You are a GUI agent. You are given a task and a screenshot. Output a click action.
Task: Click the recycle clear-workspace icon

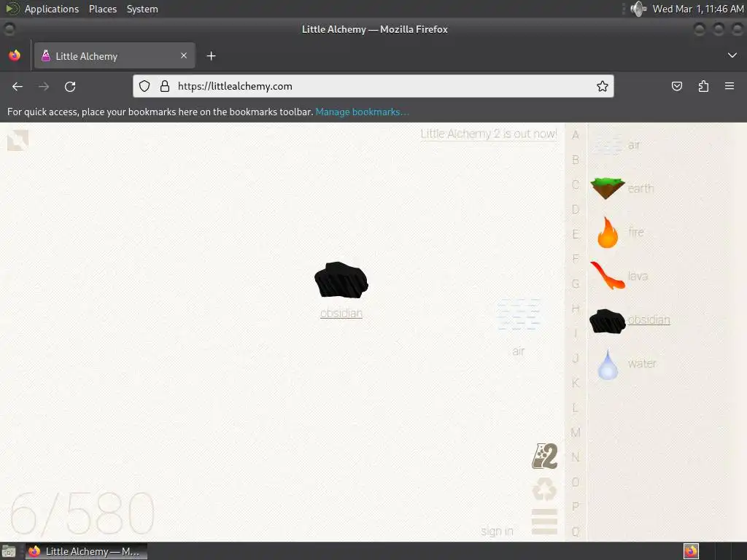(544, 489)
